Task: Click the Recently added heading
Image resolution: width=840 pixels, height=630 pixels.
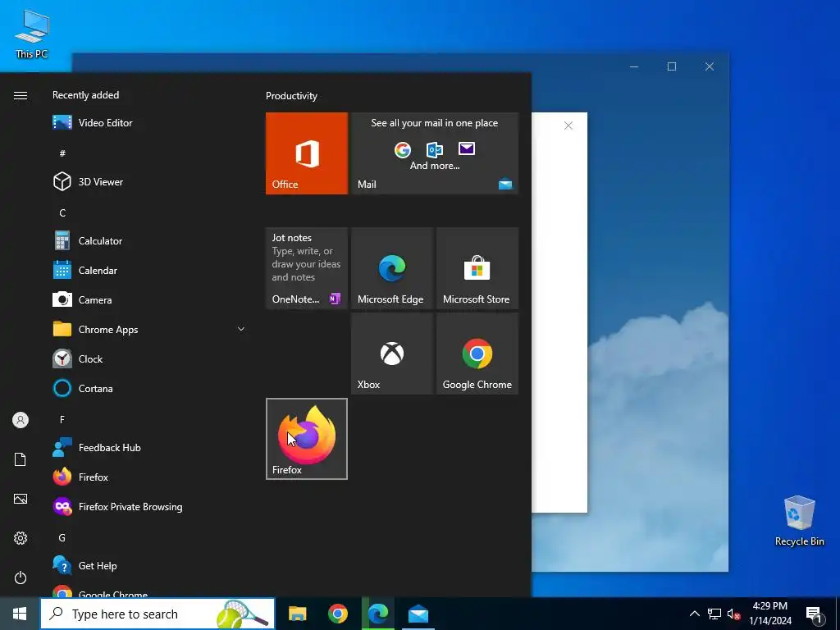Action: click(85, 95)
